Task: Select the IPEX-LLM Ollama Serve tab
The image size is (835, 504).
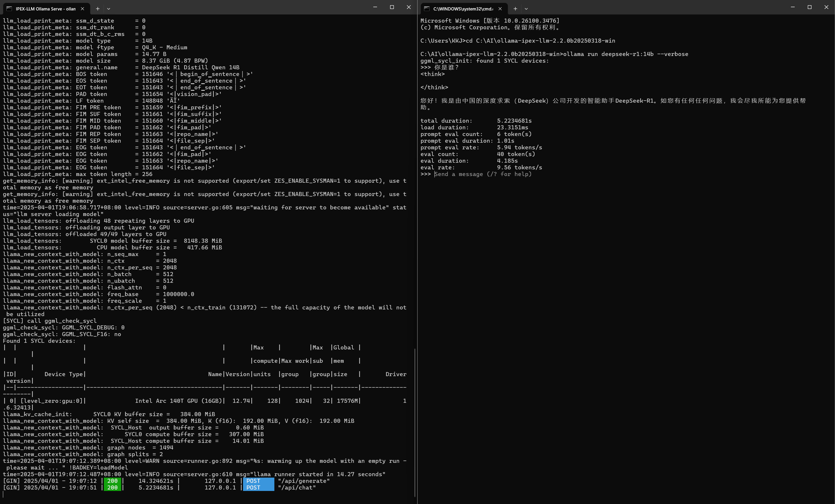Action: [x=46, y=9]
